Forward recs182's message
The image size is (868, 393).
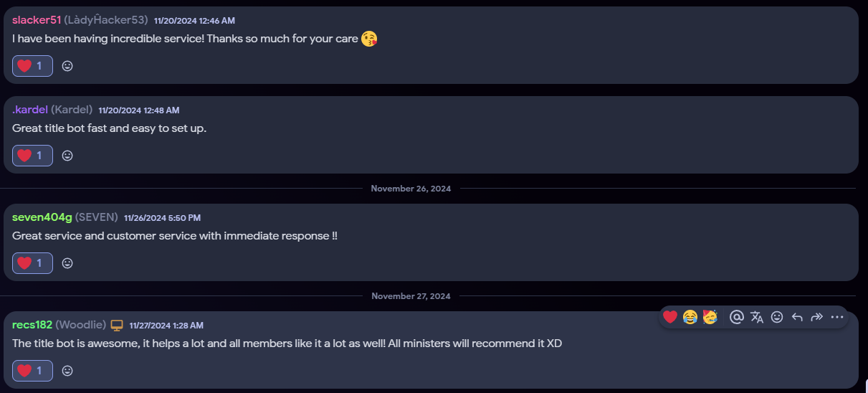coord(816,317)
